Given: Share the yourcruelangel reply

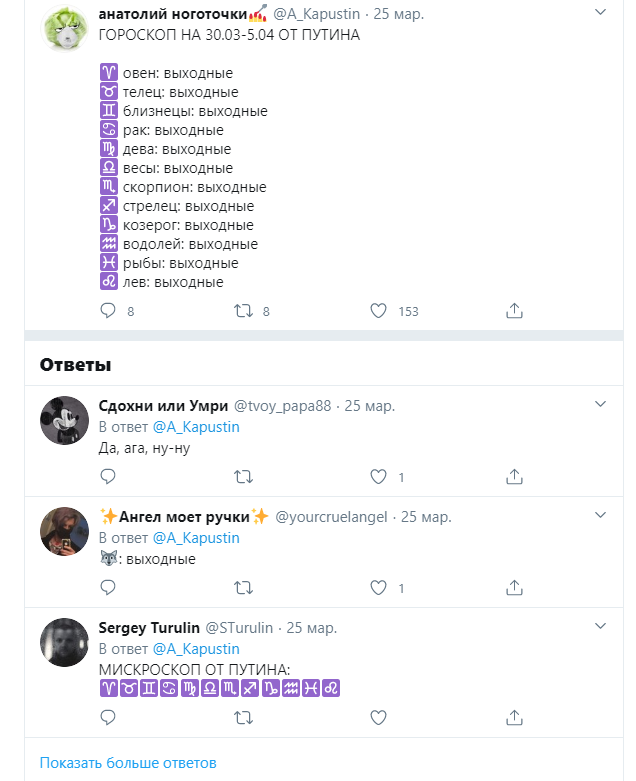Looking at the screenshot, I should pyautogui.click(x=514, y=588).
